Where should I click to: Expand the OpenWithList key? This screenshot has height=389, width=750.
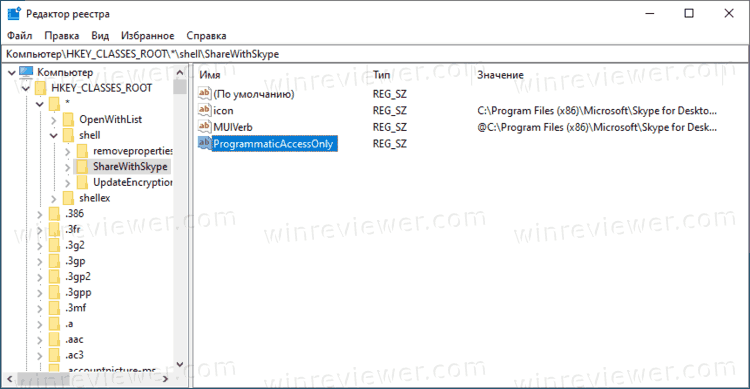point(54,120)
